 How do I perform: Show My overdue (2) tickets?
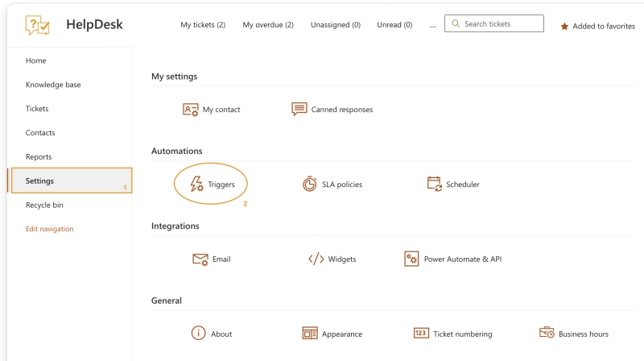coord(268,25)
